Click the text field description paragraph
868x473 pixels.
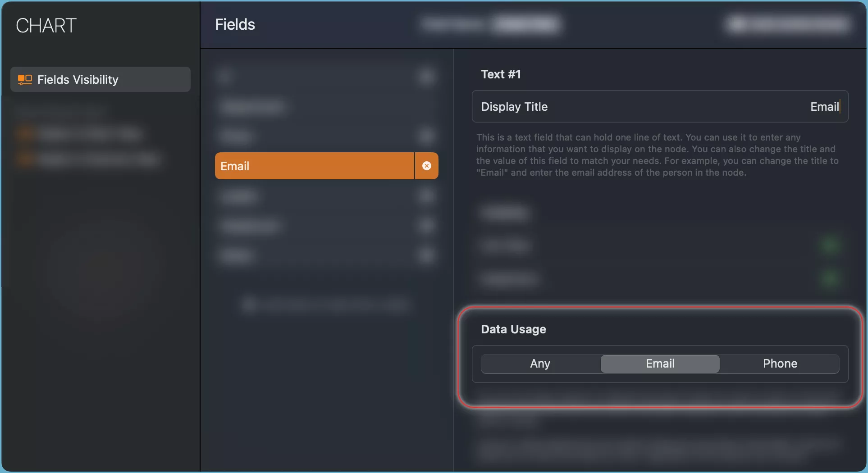click(657, 155)
